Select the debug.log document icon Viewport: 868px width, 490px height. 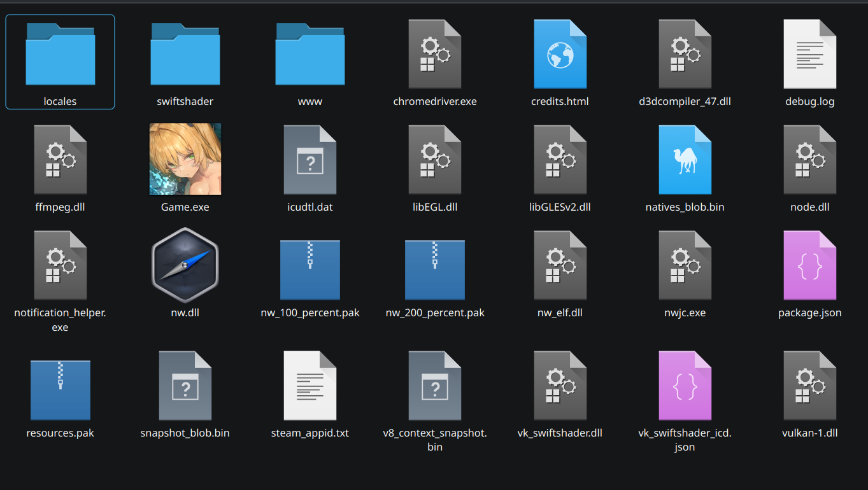tap(809, 54)
